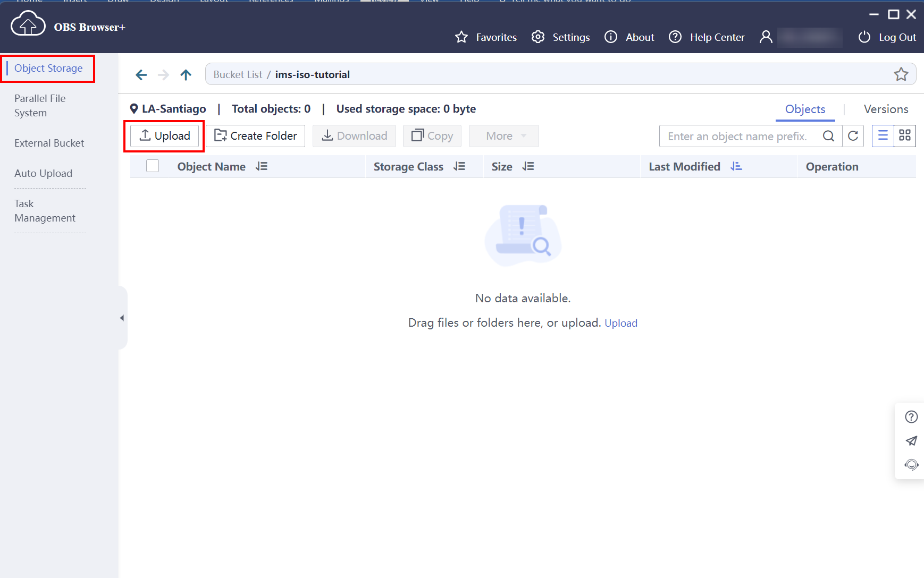Open the floating help question icon
924x578 pixels.
(x=911, y=417)
